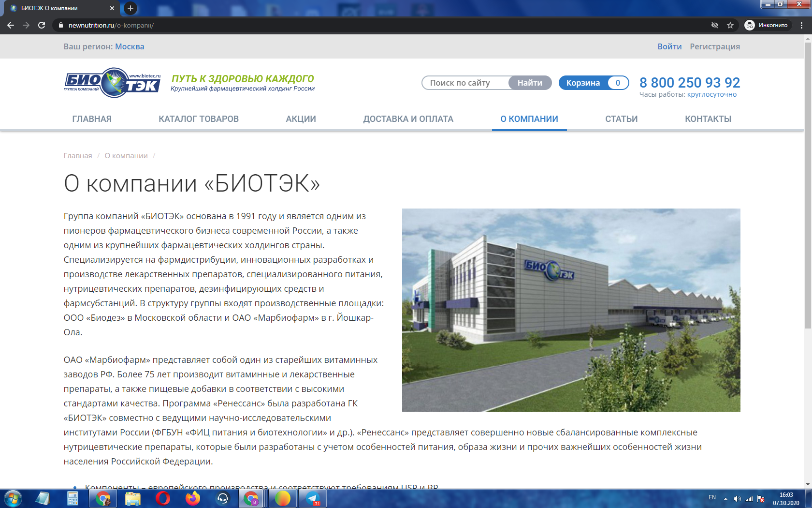This screenshot has height=508, width=812.
Task: Open Opera from the taskbar
Action: (163, 498)
